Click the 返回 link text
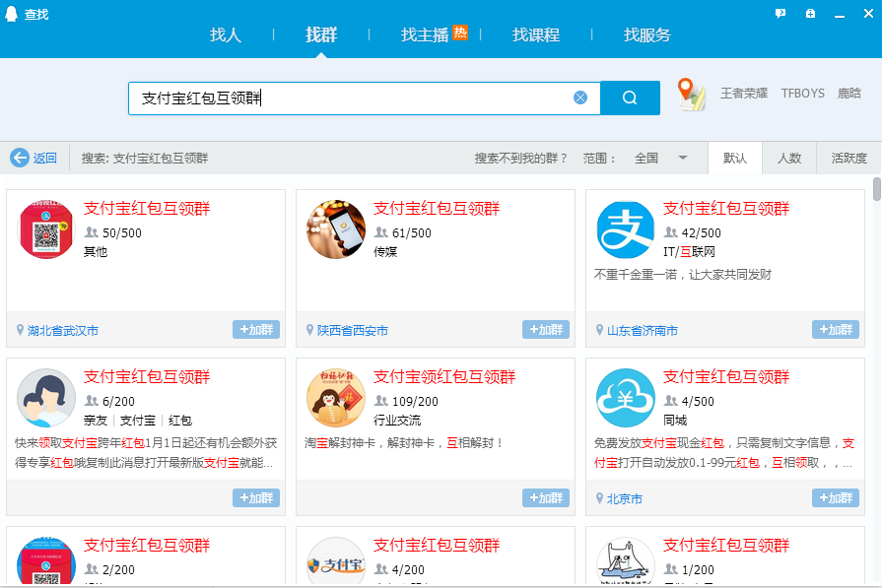 pyautogui.click(x=45, y=158)
